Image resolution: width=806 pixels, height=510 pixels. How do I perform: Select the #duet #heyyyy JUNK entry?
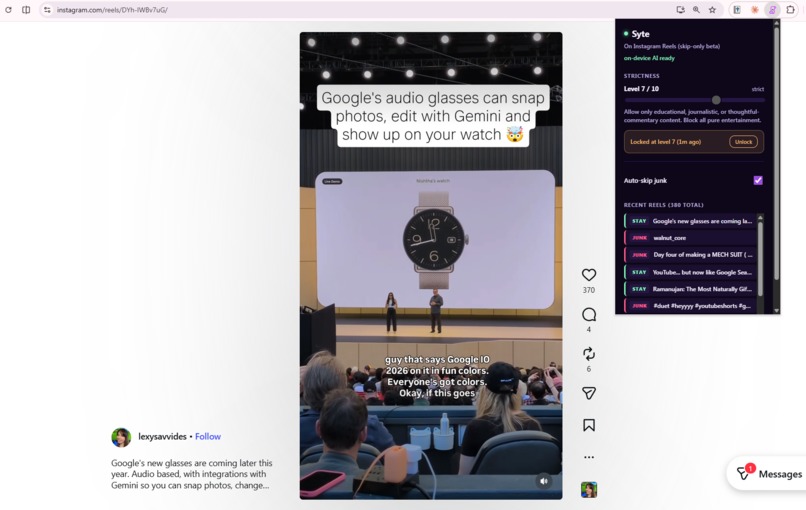click(690, 306)
